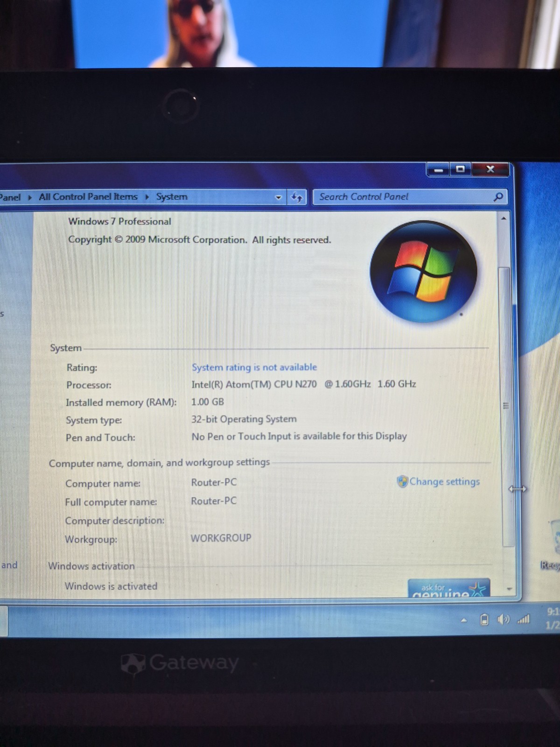The height and width of the screenshot is (747, 560).
Task: Click the scrollbar down arrow
Action: click(x=509, y=589)
